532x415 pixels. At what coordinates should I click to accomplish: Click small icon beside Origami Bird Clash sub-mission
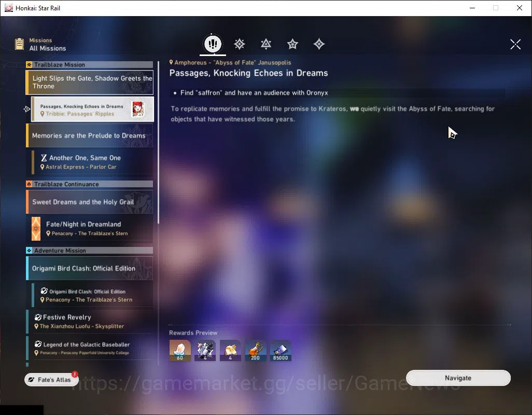44,291
